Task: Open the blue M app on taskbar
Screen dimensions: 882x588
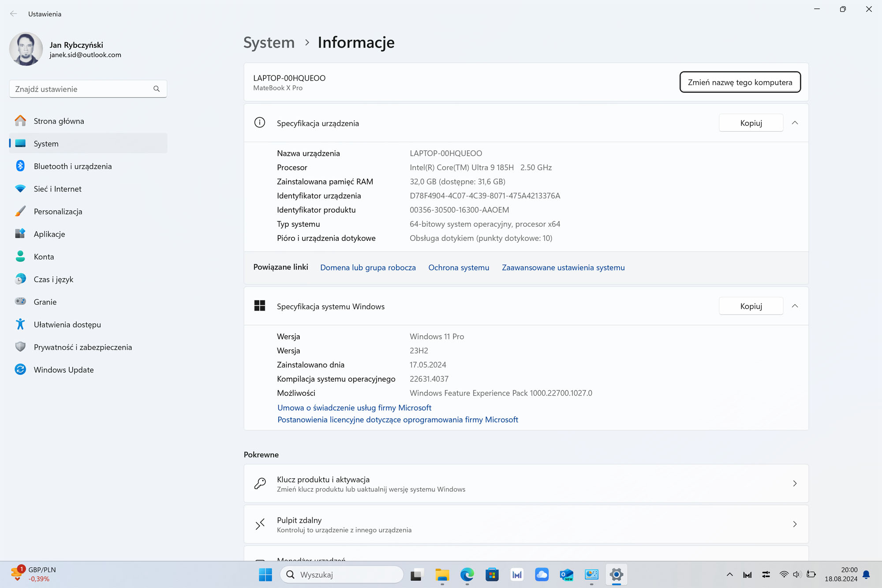Action: pos(517,574)
